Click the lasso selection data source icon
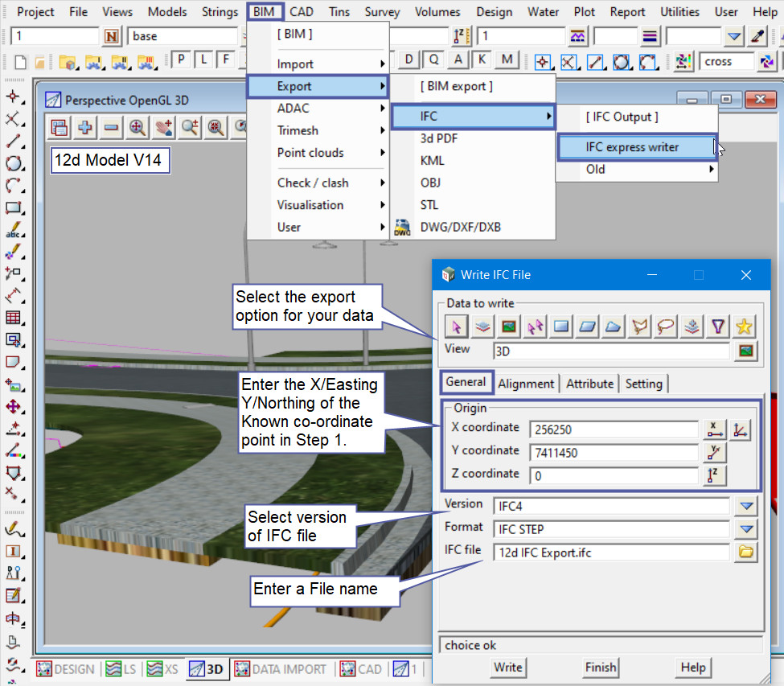The height and width of the screenshot is (686, 784). point(666,326)
